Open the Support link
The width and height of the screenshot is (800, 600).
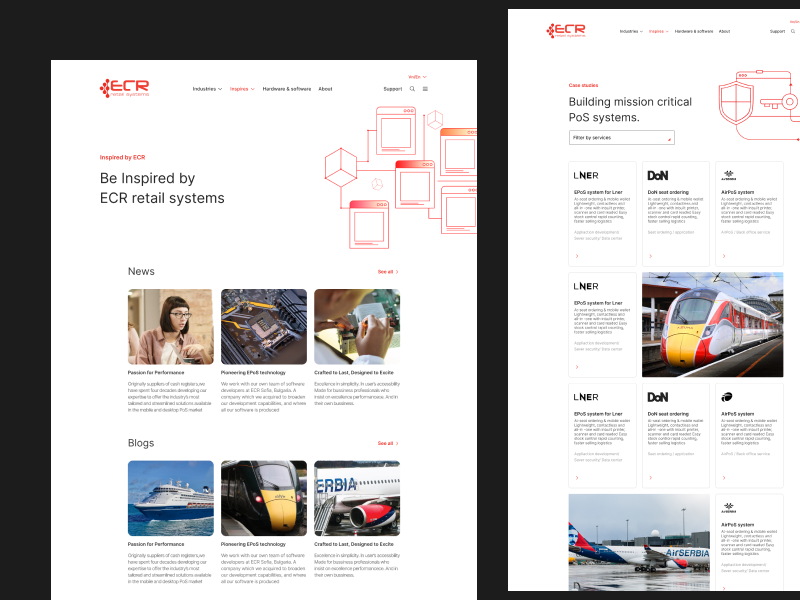coord(393,88)
